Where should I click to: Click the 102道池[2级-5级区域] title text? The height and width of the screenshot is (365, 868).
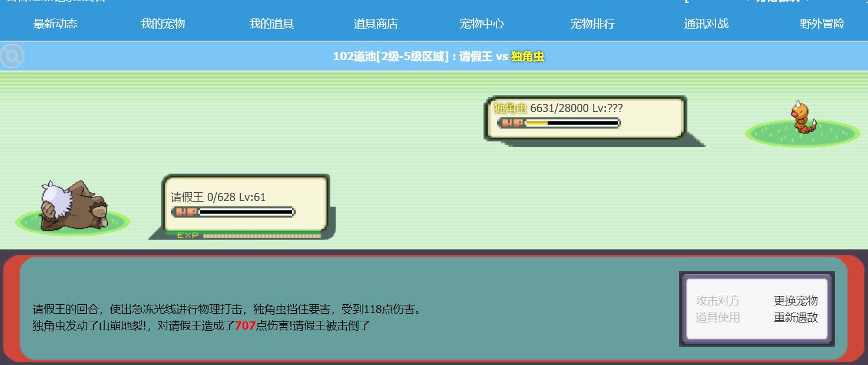coord(390,57)
